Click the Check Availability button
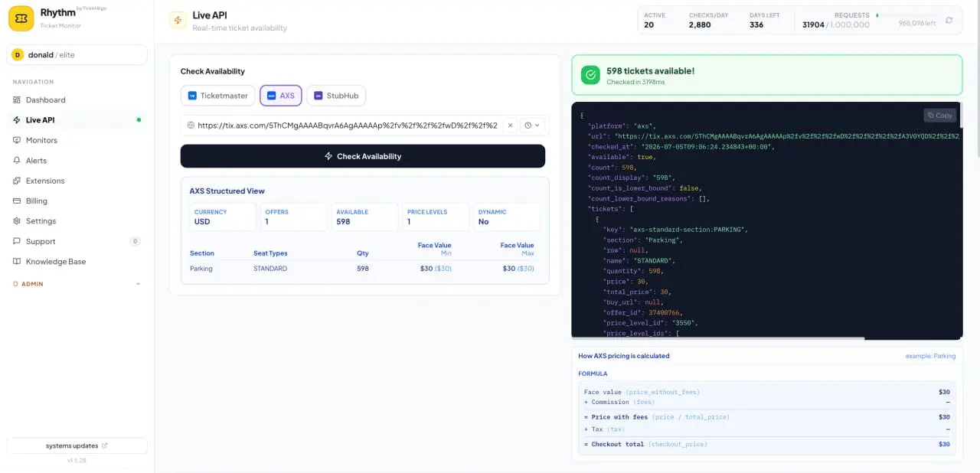 (363, 156)
